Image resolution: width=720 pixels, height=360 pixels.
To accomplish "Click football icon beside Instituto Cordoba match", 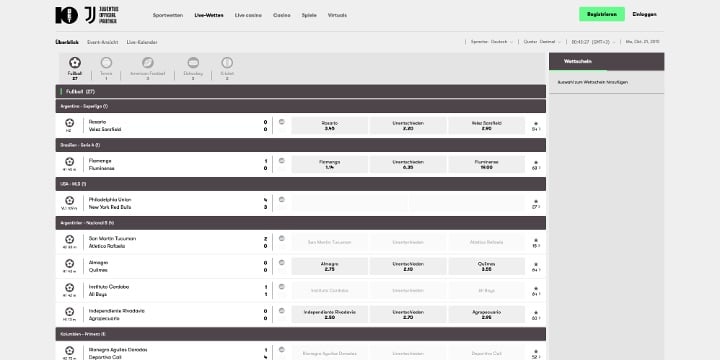I will (69, 287).
